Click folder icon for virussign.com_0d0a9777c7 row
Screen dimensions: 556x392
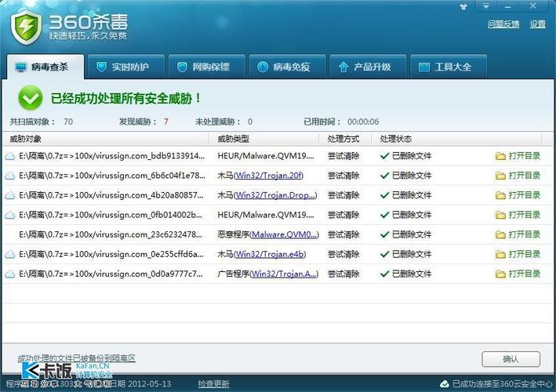(500, 274)
